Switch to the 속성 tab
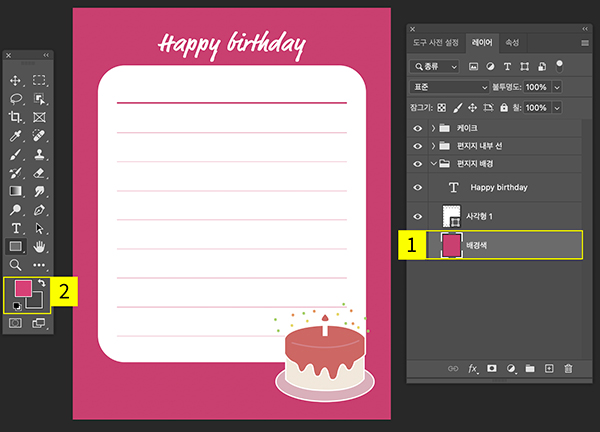 [512, 43]
